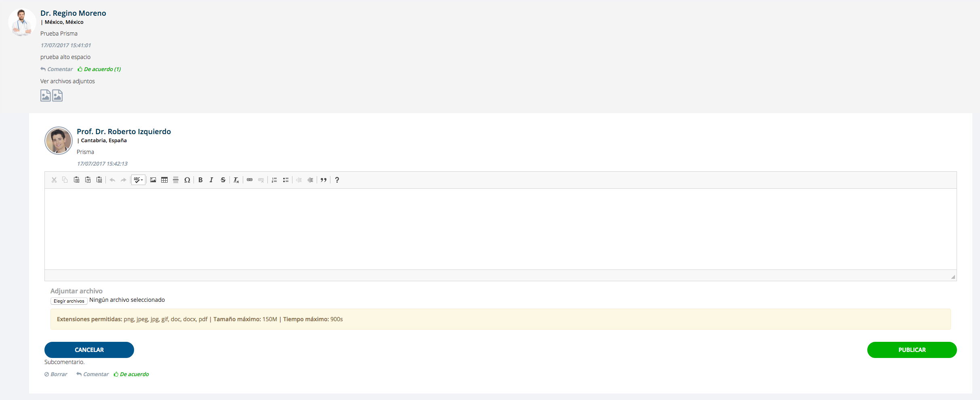Toggle numbered list in editor
Viewport: 980px width, 400px height.
click(x=274, y=180)
